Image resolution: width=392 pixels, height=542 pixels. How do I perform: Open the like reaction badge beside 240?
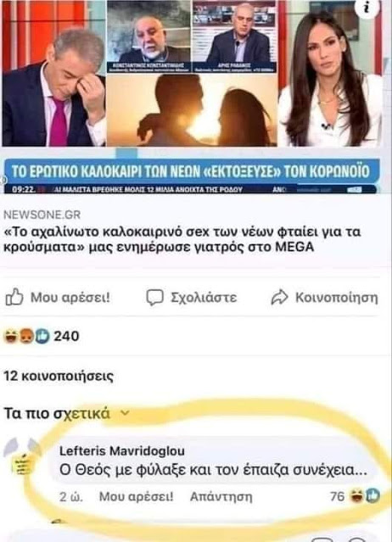click(42, 336)
